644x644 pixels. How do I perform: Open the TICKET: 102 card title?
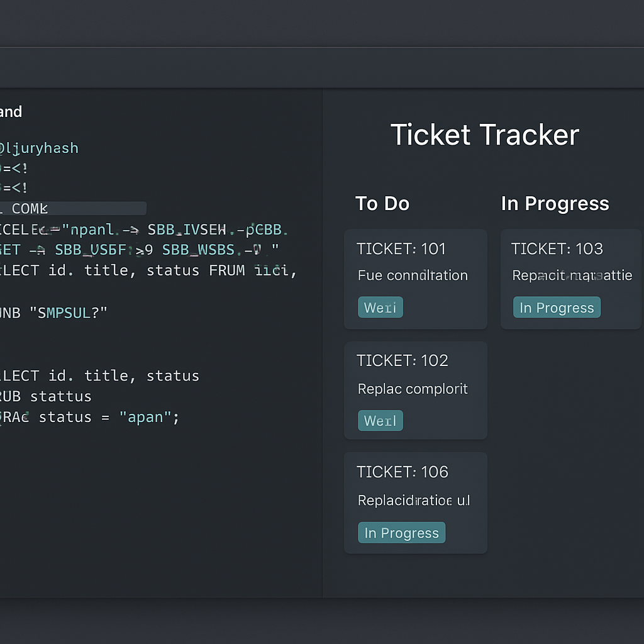coord(402,360)
